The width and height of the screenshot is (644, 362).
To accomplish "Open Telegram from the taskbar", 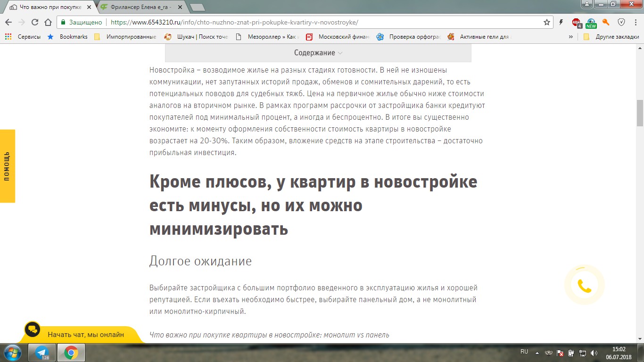I will [42, 353].
